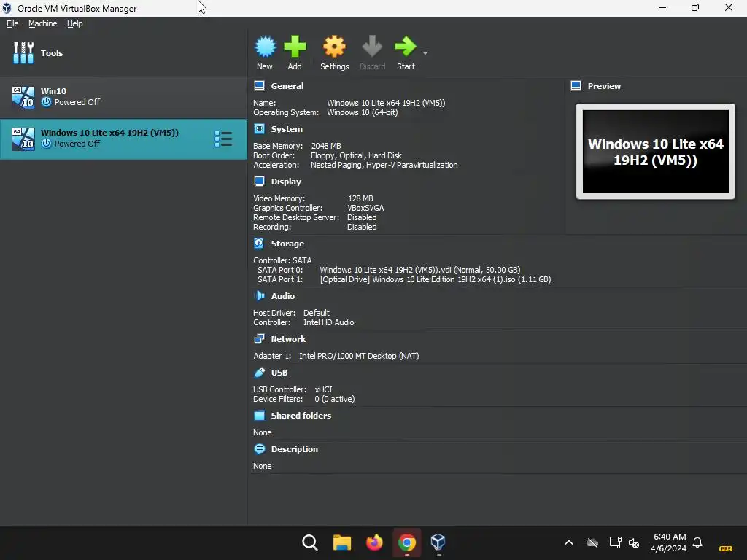747x560 pixels.
Task: Click the Description speech bubble icon
Action: coord(259,448)
